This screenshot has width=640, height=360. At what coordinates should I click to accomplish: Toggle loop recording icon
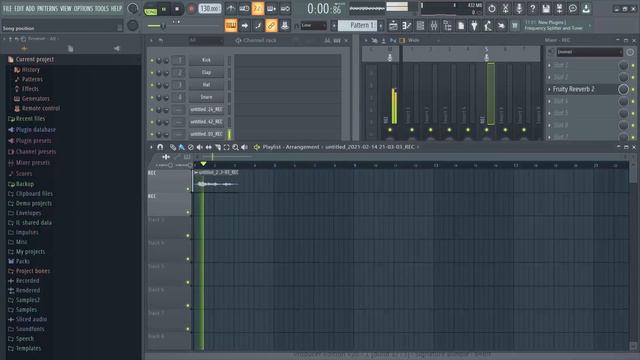[x=285, y=8]
